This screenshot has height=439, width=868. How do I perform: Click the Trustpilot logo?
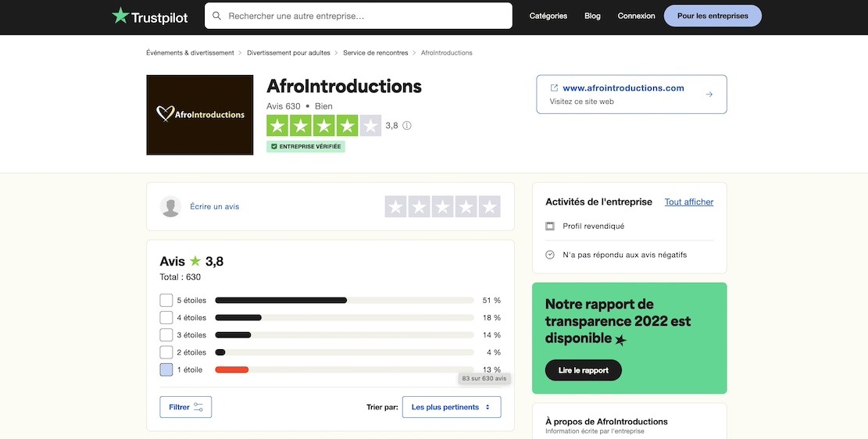tap(149, 16)
